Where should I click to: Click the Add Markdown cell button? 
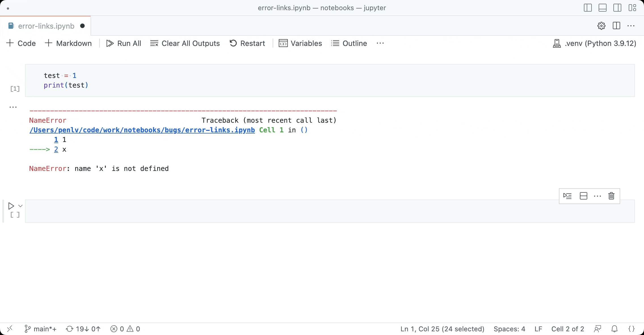point(69,43)
